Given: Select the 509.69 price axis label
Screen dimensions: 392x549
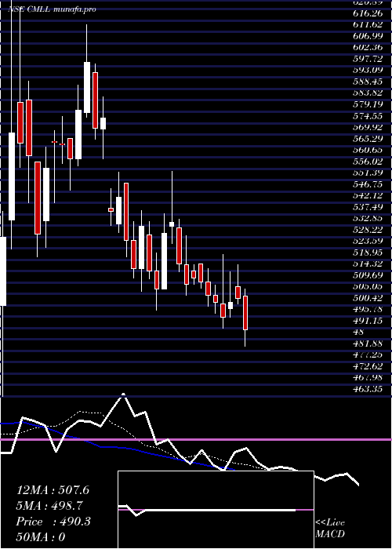Looking at the screenshot, I should click(368, 275).
